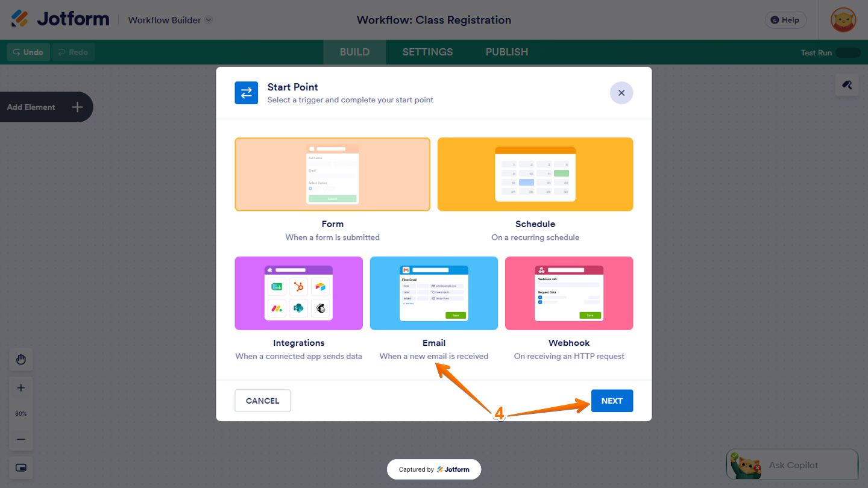Screen dimensions: 868x488
Task: Open Ask Copilot assistant
Action: (792, 465)
